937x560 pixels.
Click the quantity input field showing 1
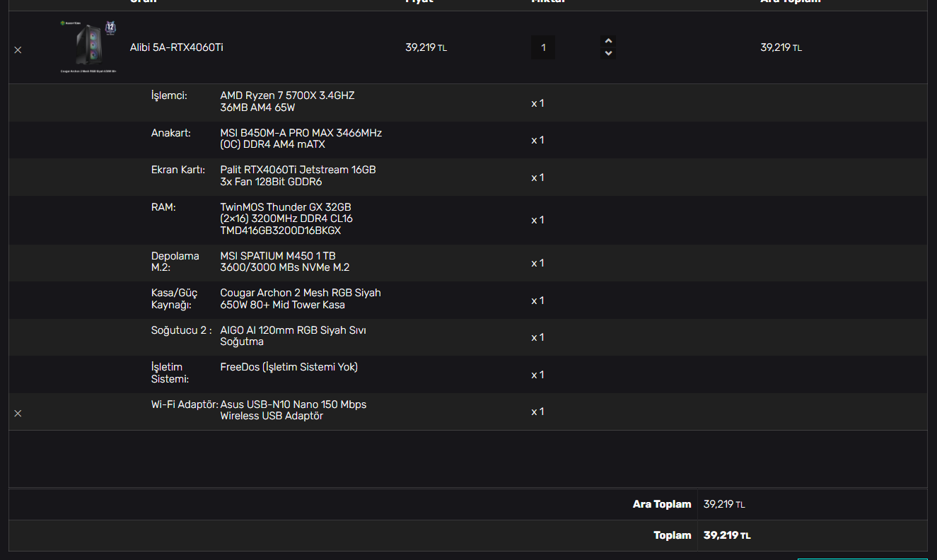click(x=543, y=47)
